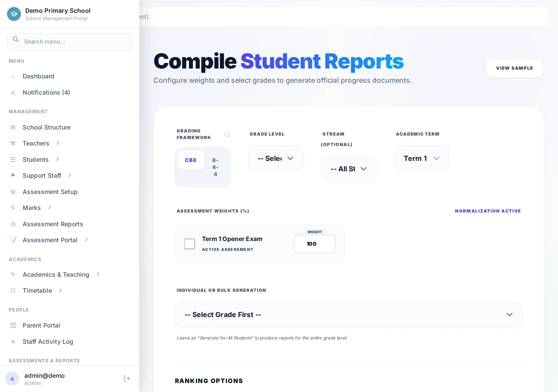Viewport: 558px width, 392px height.
Task: Click the Dashboard home icon
Action: [x=13, y=77]
